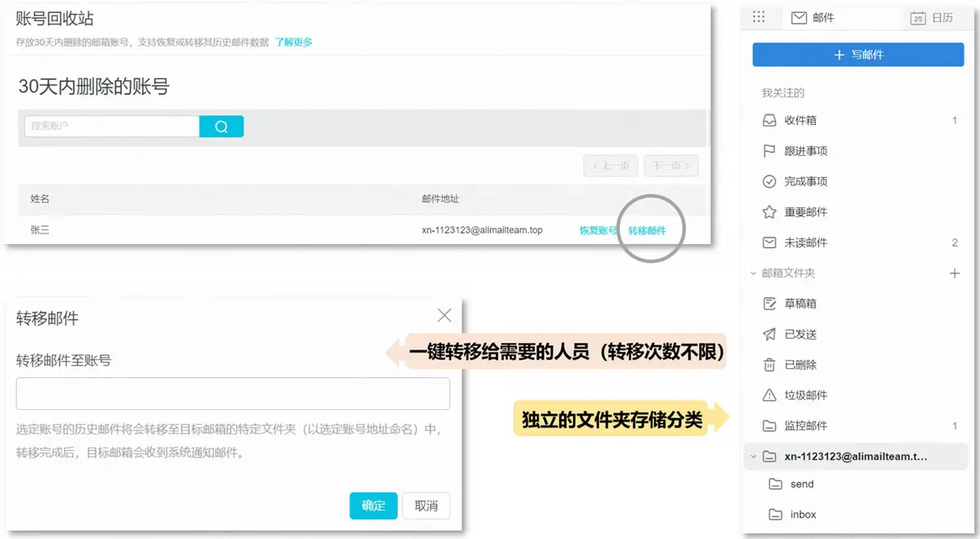Open 重要邮件 starred mail
This screenshot has height=539, width=980.
pyautogui.click(x=805, y=212)
